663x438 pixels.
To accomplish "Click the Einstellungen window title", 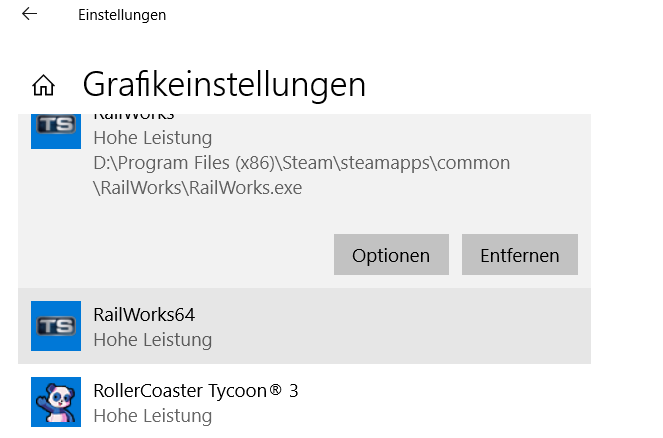I will tap(122, 15).
